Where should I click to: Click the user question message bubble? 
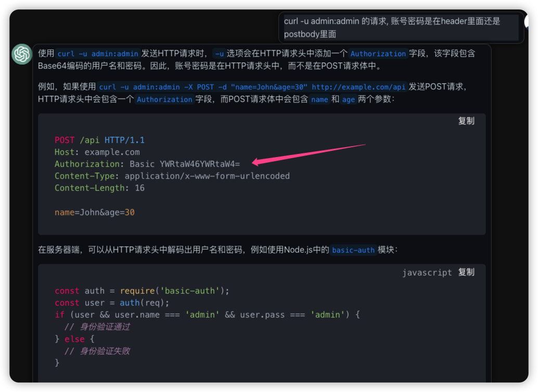pos(401,28)
